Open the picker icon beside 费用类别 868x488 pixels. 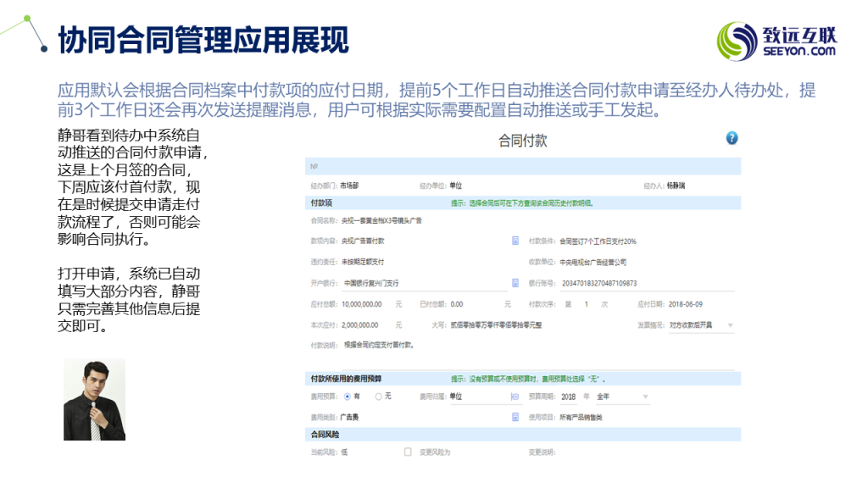coord(515,417)
